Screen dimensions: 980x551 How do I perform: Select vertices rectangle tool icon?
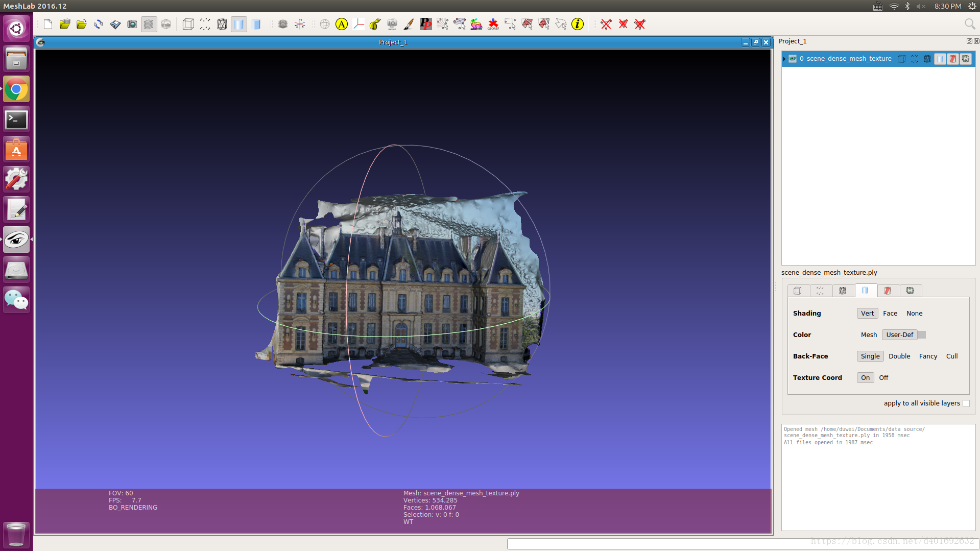point(510,24)
